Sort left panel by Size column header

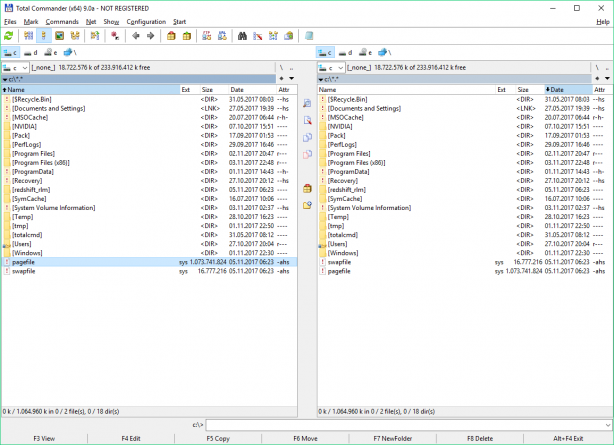(214, 90)
